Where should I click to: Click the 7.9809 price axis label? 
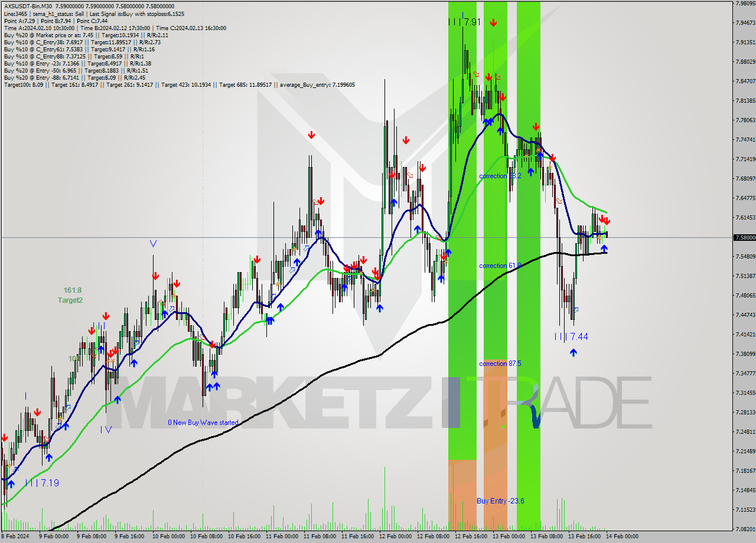745,3
